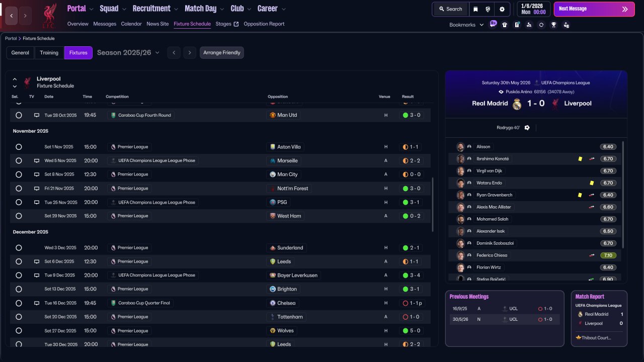Screen dimensions: 644x362
Task: Click the TV icon for the Marseille fixture
Action: coord(37,161)
